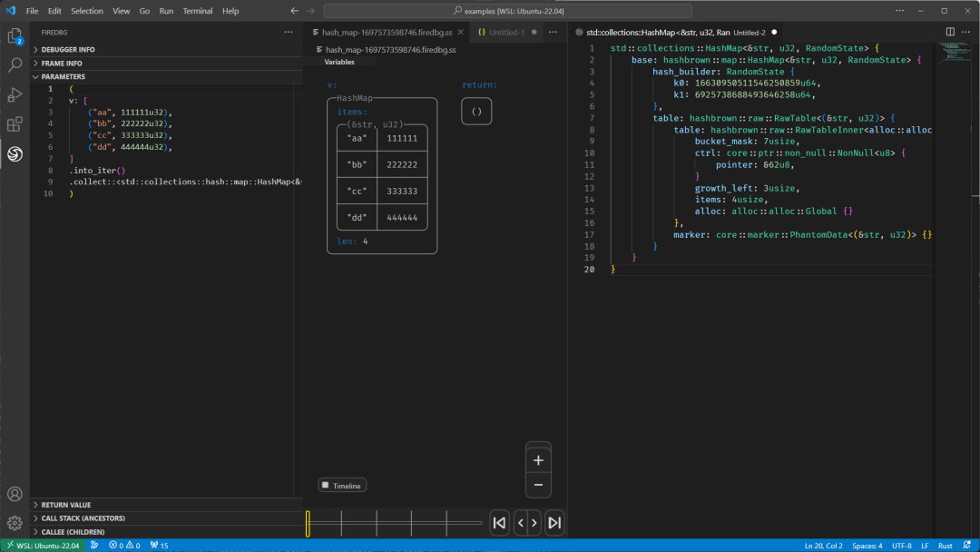Expand the Frame Info section
This screenshot has width=980, height=552.
click(x=62, y=64)
